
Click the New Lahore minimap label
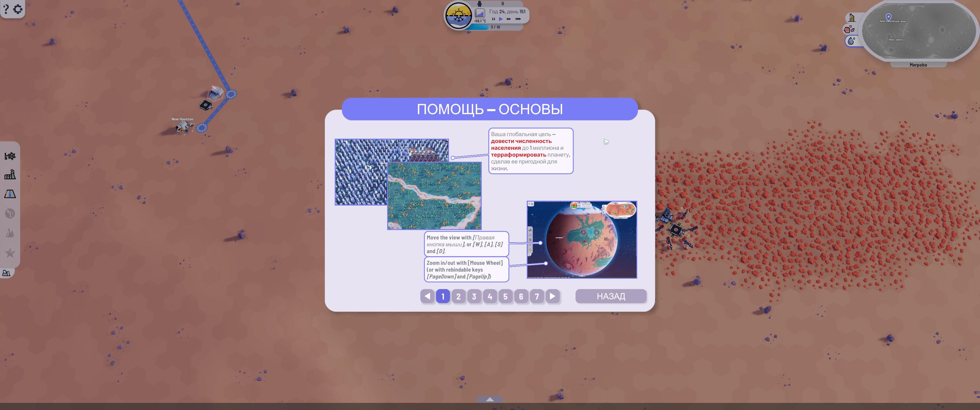(896, 40)
